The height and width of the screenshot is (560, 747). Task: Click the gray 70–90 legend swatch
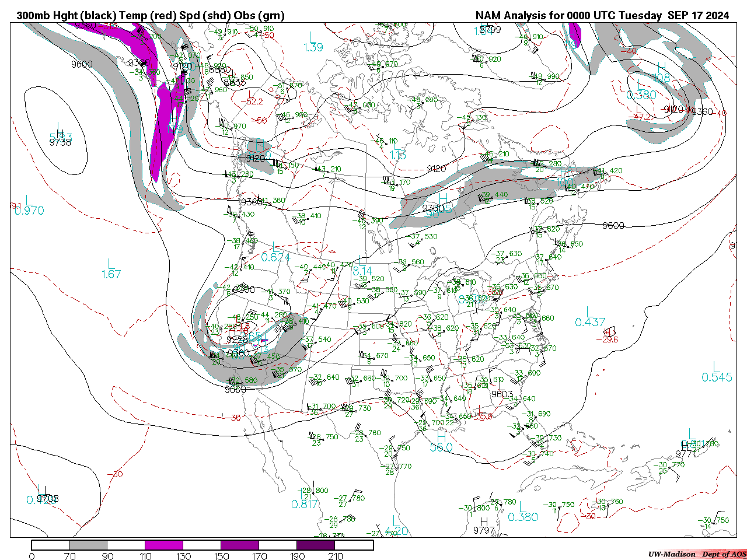tap(88, 545)
